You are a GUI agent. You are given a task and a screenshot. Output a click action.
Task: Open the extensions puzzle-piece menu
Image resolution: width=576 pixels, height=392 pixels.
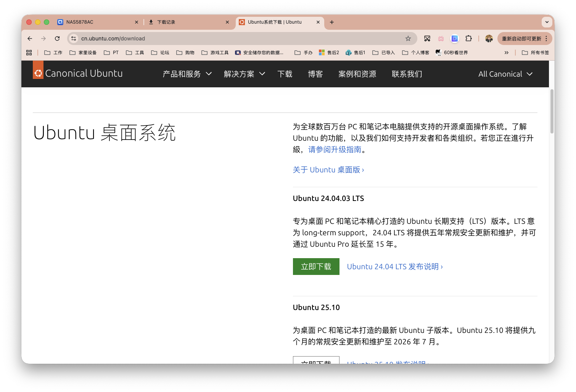(x=468, y=38)
